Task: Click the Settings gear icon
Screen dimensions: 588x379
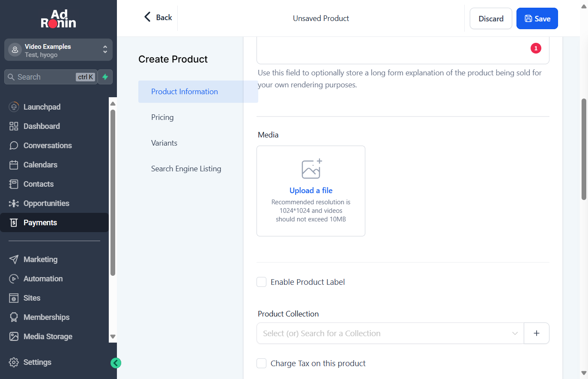Action: click(x=14, y=362)
